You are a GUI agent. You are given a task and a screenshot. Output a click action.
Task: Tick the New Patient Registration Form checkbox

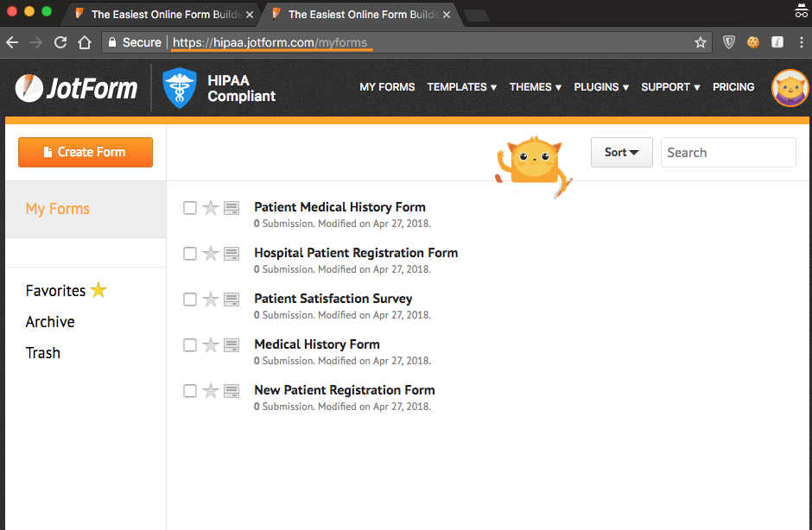pyautogui.click(x=190, y=391)
